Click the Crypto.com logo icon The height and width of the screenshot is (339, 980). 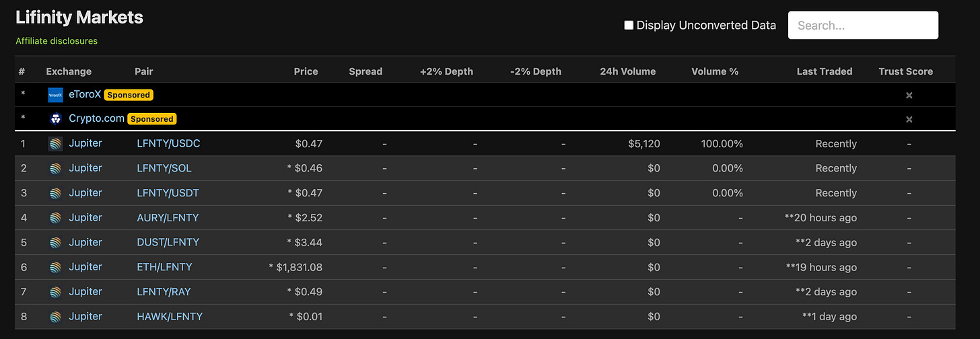click(x=55, y=119)
